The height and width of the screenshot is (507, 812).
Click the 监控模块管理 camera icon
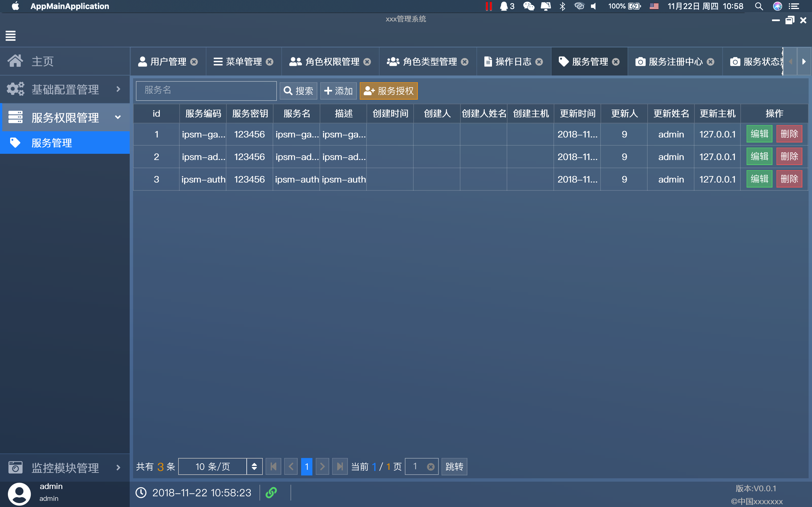pyautogui.click(x=16, y=468)
